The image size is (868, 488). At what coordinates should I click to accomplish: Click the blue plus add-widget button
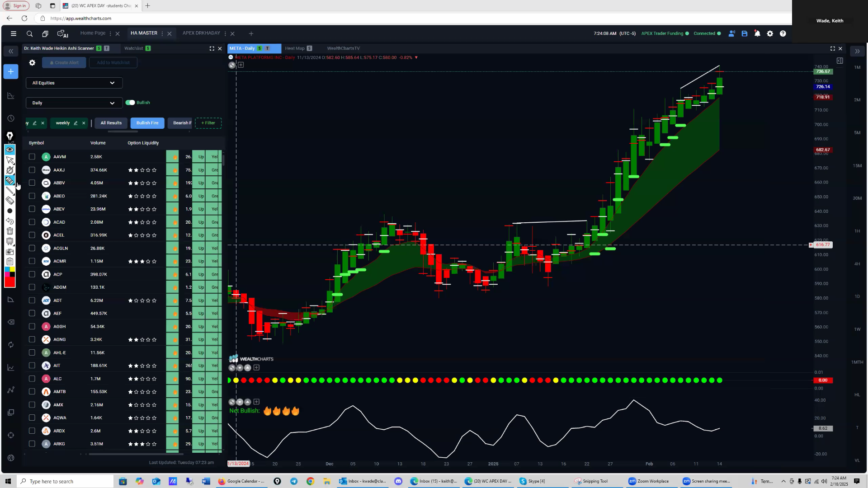pyautogui.click(x=11, y=71)
